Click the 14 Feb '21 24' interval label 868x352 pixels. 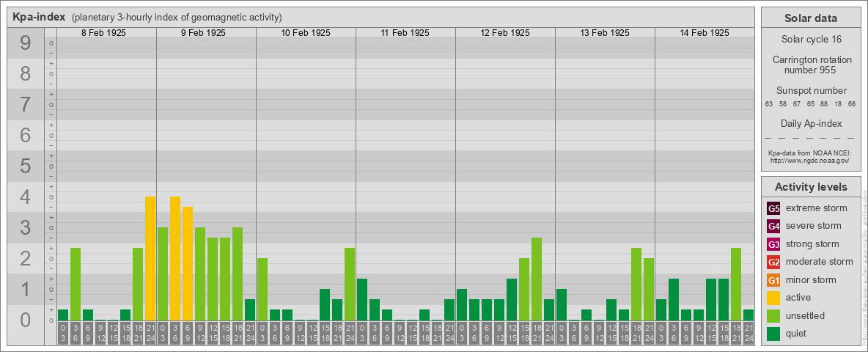coord(749,333)
